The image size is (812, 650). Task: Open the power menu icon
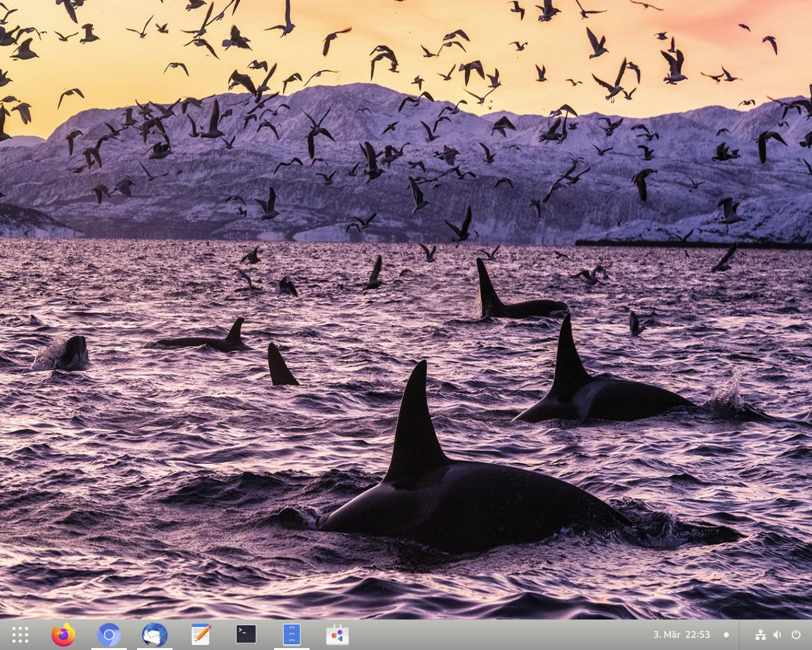[796, 635]
